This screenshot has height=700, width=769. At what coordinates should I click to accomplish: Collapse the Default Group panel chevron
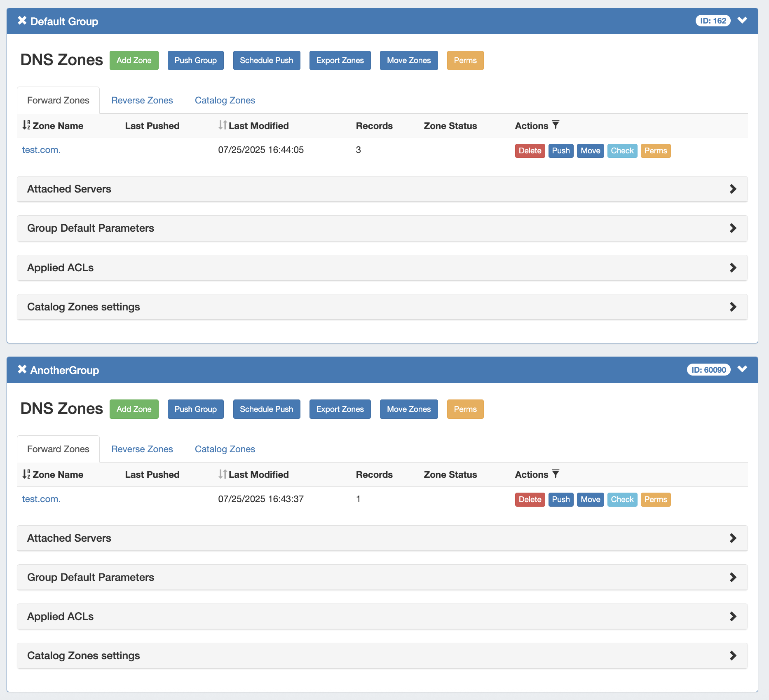pyautogui.click(x=742, y=21)
